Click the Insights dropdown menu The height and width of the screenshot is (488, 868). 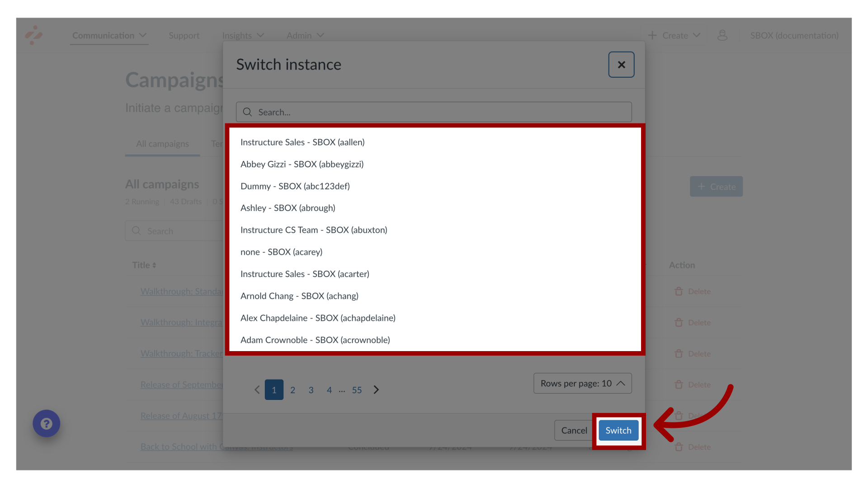(243, 35)
